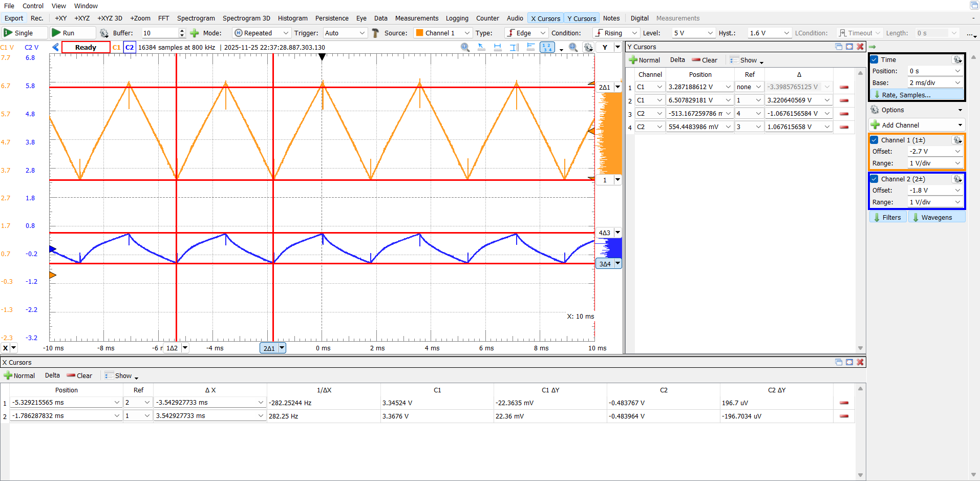Remove Y cursor 3 with red minus
This screenshot has height=481, width=980.
844,114
